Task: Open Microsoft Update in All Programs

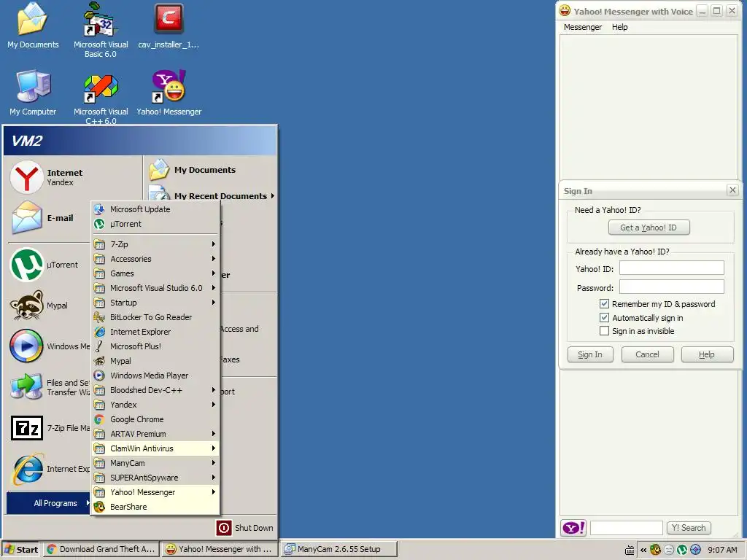Action: point(155,209)
